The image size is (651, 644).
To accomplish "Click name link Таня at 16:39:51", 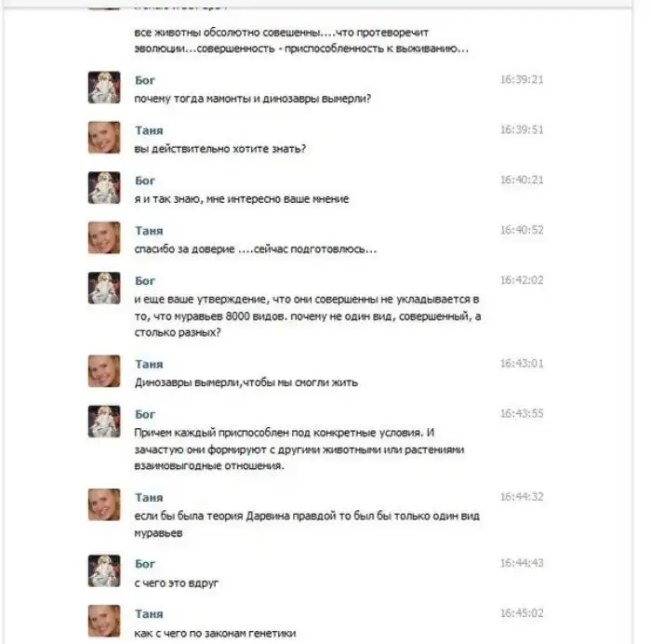I will (x=149, y=130).
